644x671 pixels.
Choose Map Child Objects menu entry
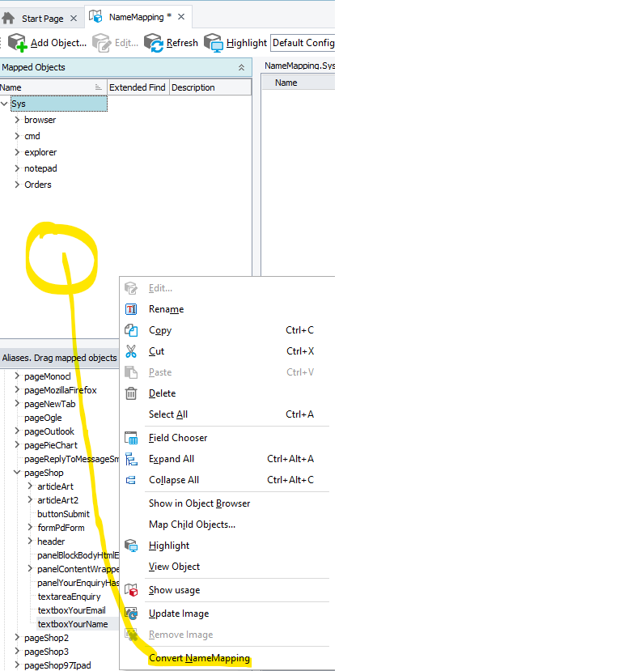[192, 524]
